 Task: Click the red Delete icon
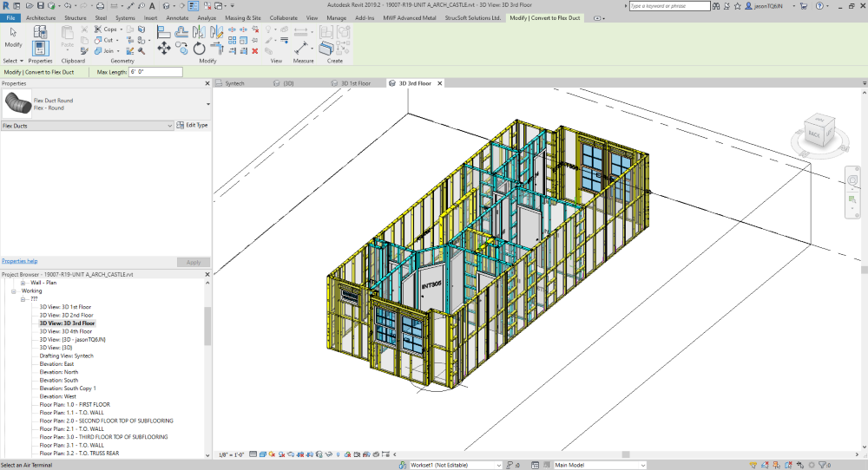pyautogui.click(x=254, y=50)
